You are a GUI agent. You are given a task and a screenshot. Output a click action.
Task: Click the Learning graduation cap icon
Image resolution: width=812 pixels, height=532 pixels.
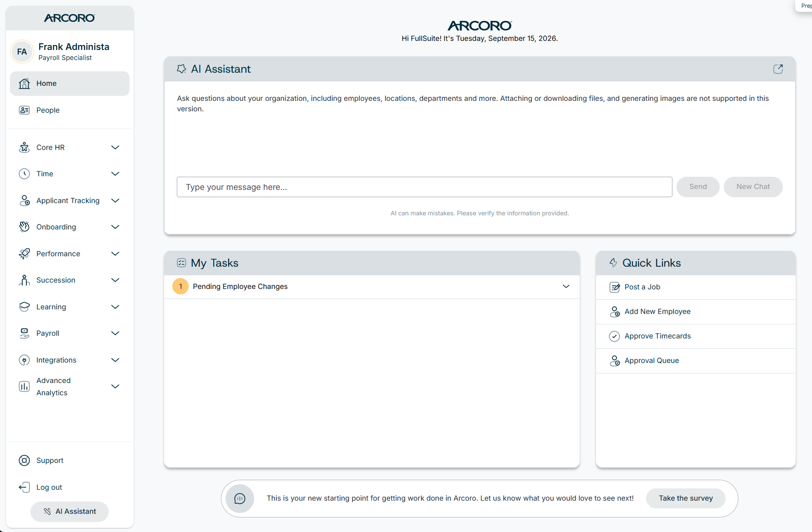[24, 307]
